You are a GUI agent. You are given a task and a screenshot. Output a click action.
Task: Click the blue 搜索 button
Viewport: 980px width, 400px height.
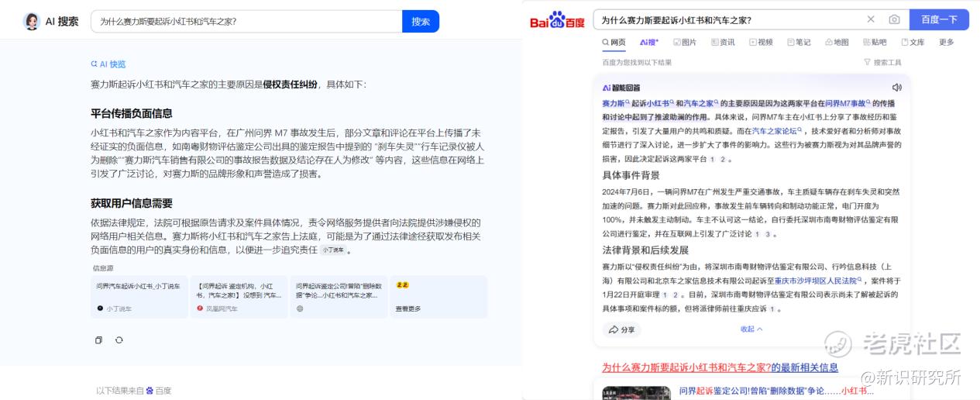[421, 22]
